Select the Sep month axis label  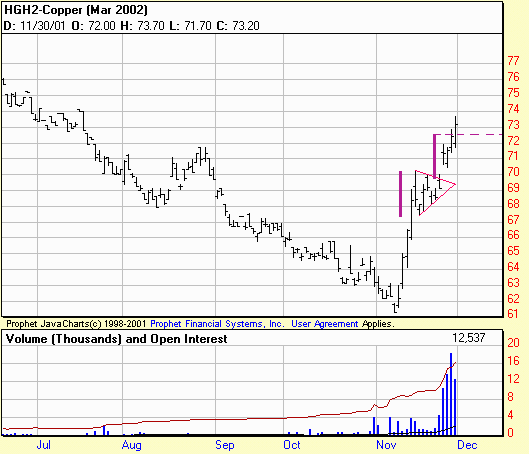(x=225, y=445)
